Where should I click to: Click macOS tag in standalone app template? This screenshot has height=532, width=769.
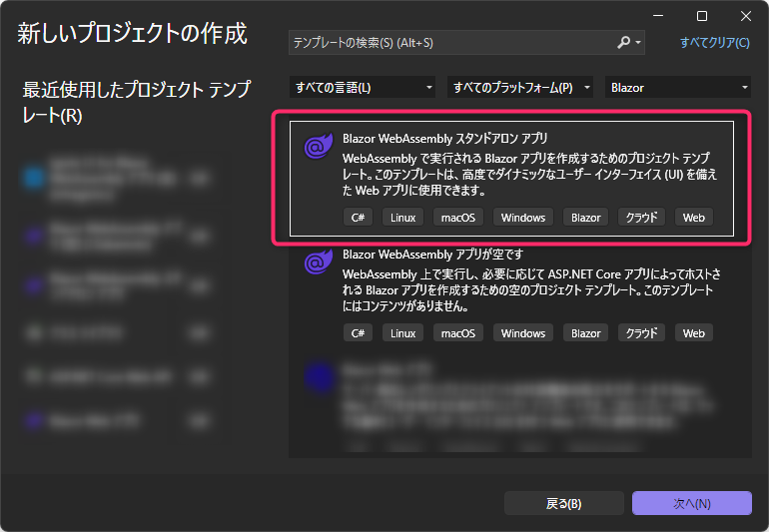[x=458, y=218]
